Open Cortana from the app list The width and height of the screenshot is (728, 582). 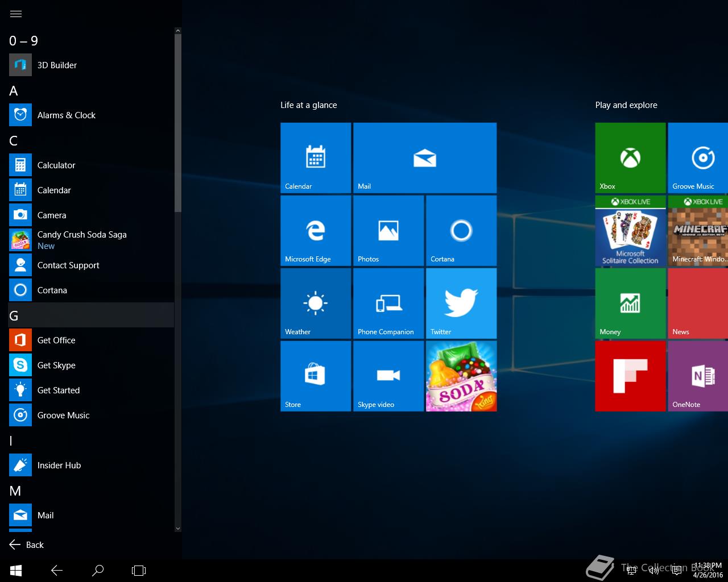click(x=91, y=290)
